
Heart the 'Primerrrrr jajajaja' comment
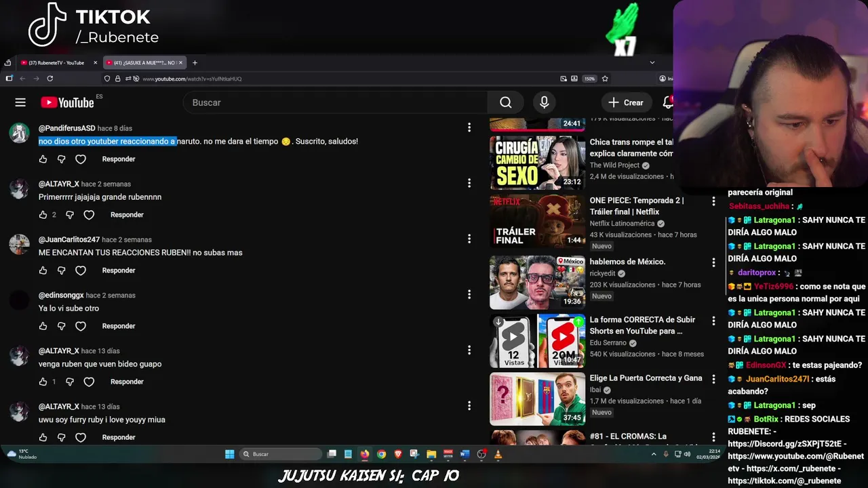(x=89, y=214)
